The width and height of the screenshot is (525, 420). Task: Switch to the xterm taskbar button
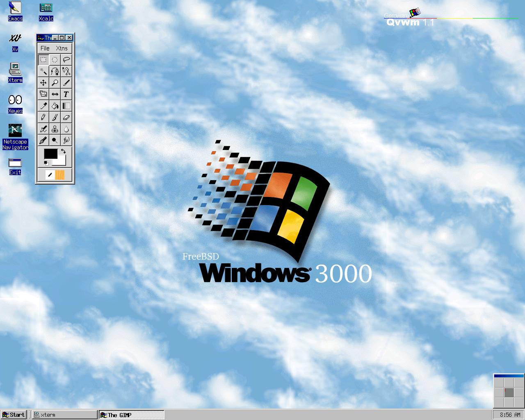(x=65, y=415)
